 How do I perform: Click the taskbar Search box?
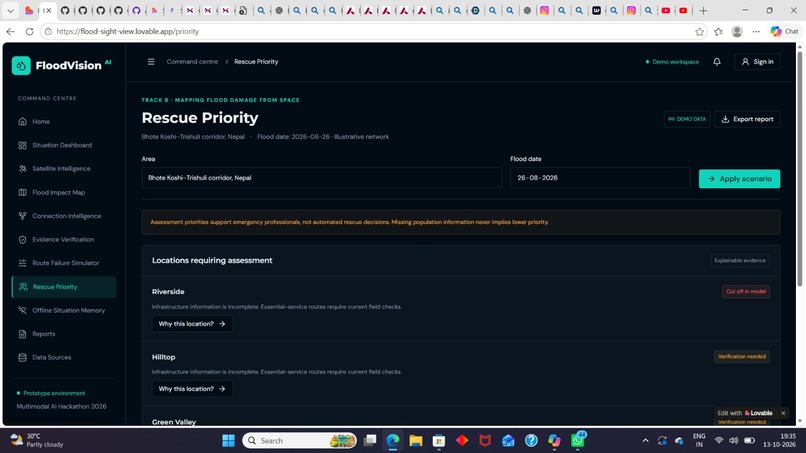[x=299, y=441]
